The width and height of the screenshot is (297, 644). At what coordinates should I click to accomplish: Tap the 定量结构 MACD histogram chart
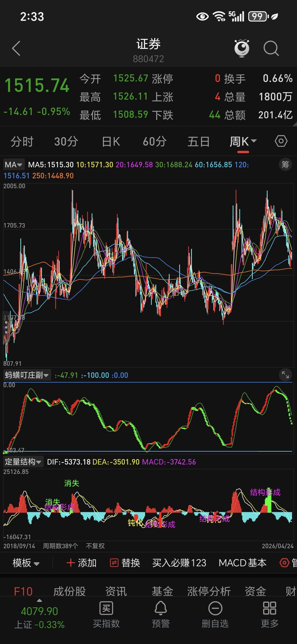(x=148, y=505)
